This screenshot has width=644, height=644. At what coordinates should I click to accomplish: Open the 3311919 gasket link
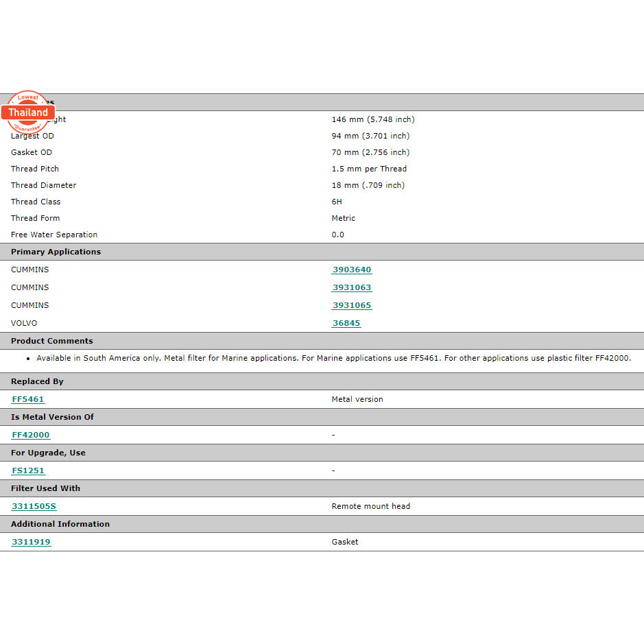tap(31, 542)
